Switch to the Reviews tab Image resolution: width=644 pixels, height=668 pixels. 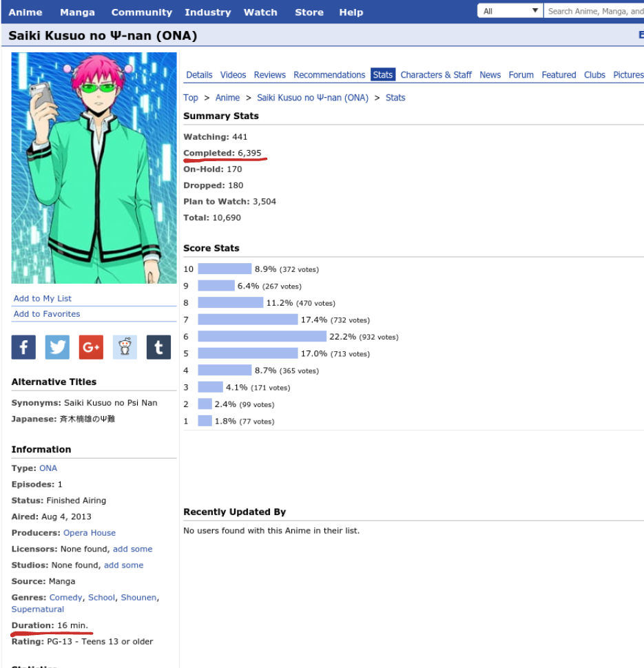pyautogui.click(x=269, y=75)
